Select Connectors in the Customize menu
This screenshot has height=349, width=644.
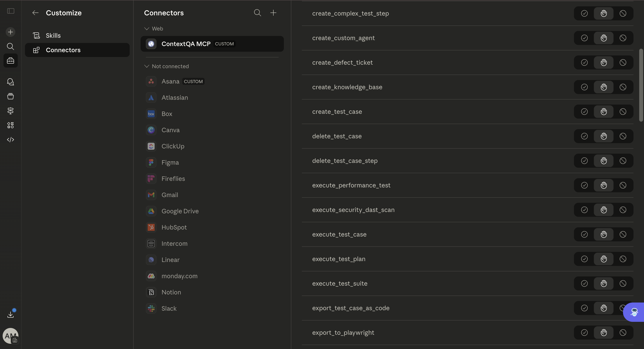pyautogui.click(x=63, y=50)
